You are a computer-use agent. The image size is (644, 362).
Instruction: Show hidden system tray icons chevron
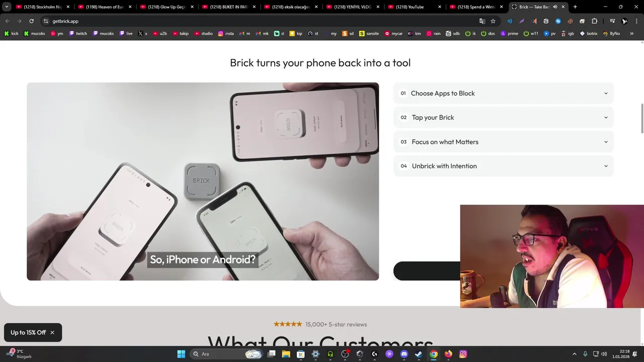575,354
